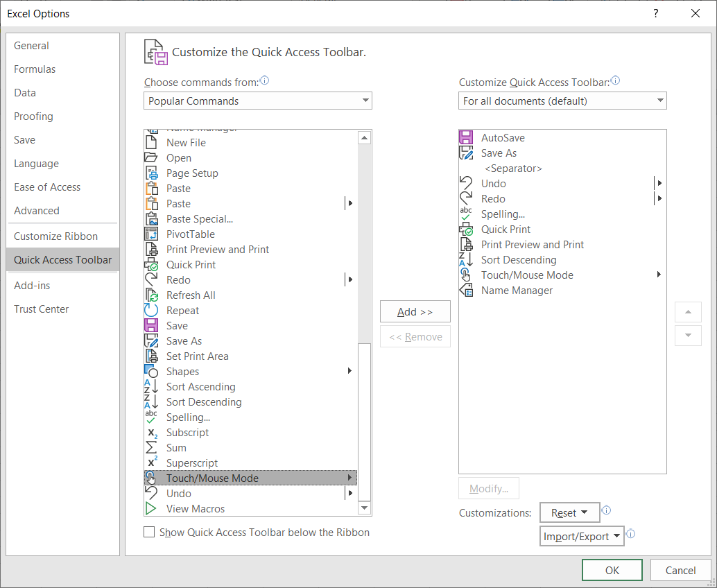The width and height of the screenshot is (717, 588).
Task: Click the Quick Print icon in left list
Action: [151, 264]
